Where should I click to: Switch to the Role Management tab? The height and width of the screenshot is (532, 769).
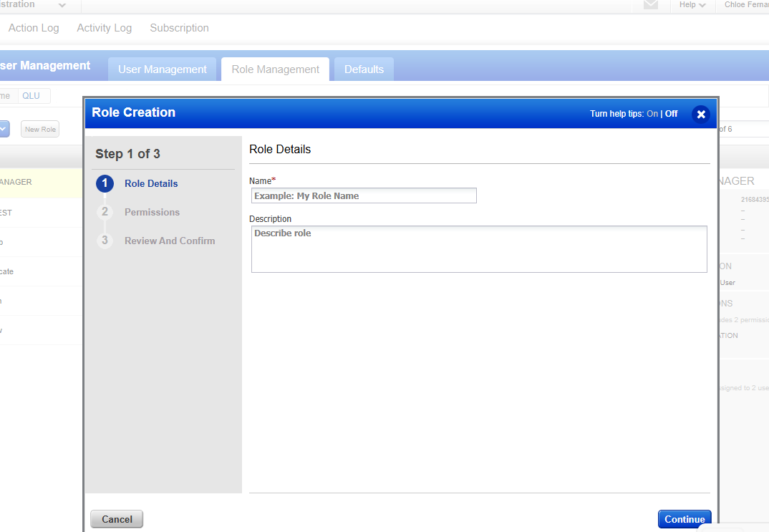[x=275, y=69]
